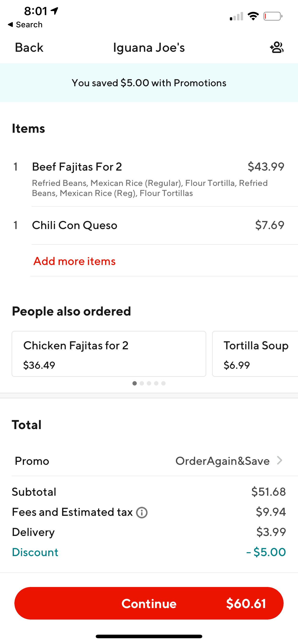Go back using the Back button
The height and width of the screenshot is (644, 298).
tap(29, 47)
